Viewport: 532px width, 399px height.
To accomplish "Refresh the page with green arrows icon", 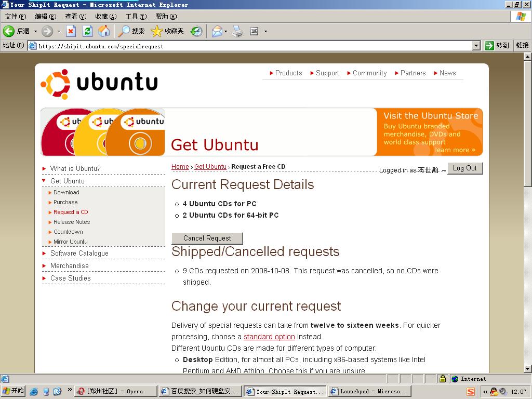I will click(x=87, y=31).
